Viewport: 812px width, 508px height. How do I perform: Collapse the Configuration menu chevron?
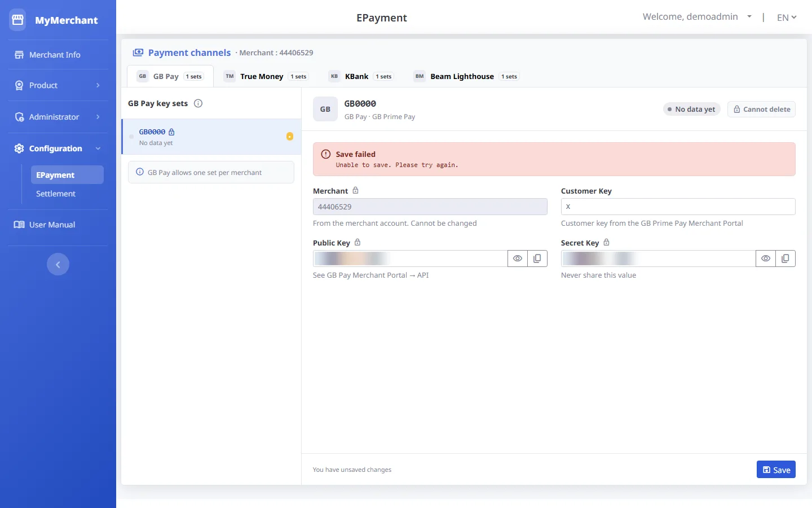point(98,148)
